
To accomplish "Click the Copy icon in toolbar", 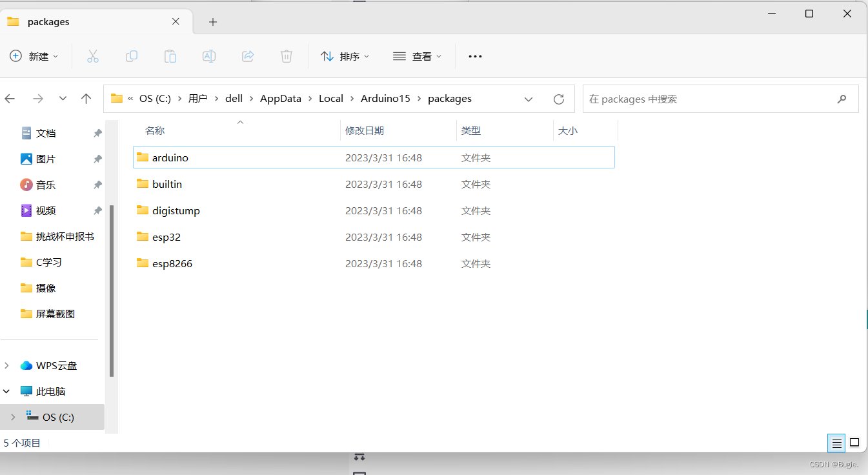I will pos(132,56).
